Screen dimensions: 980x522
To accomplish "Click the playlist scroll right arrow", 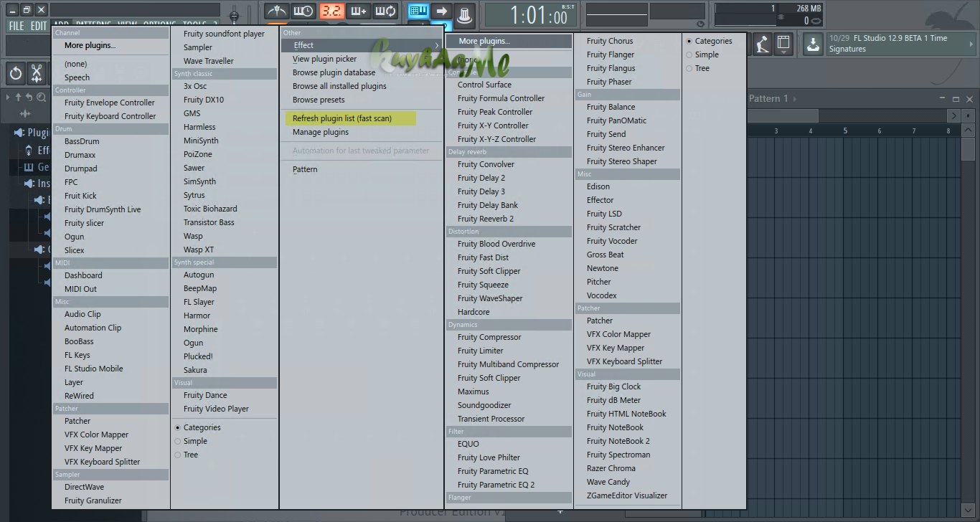I will (x=954, y=115).
